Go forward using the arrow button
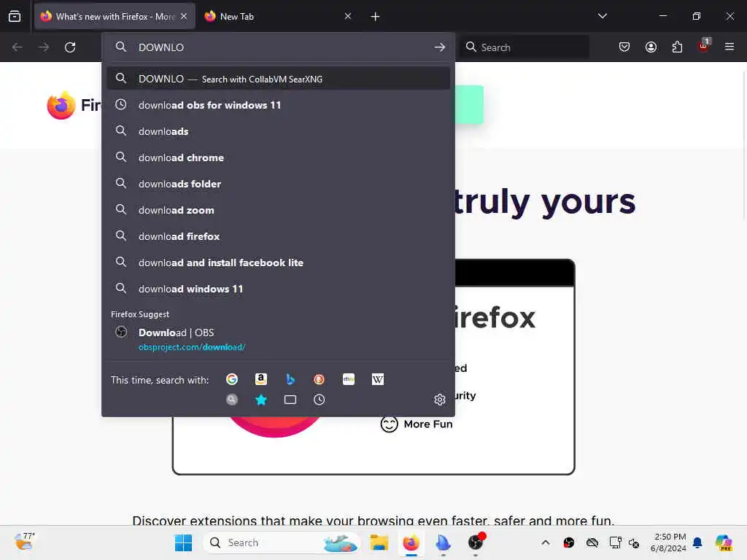The height and width of the screenshot is (560, 747). tap(44, 47)
